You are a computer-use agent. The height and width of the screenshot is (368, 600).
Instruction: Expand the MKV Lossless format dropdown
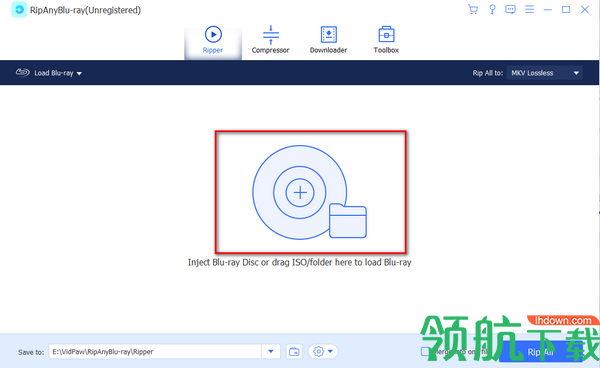pos(545,73)
